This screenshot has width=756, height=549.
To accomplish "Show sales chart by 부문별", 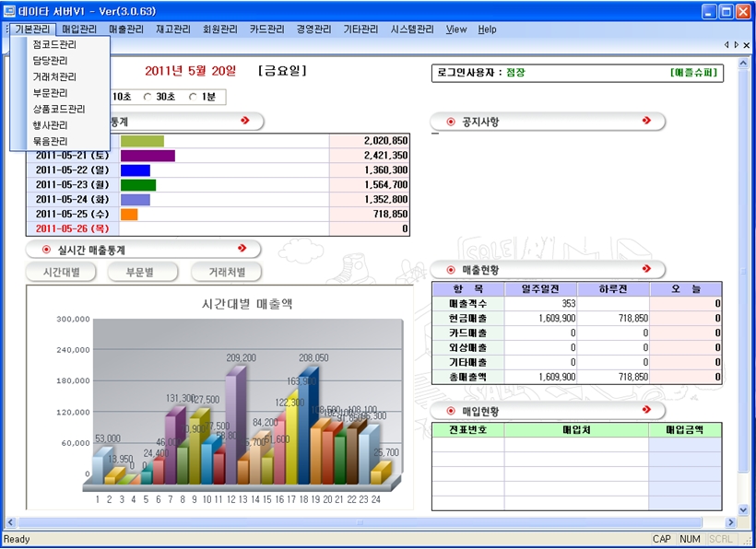I will [142, 272].
